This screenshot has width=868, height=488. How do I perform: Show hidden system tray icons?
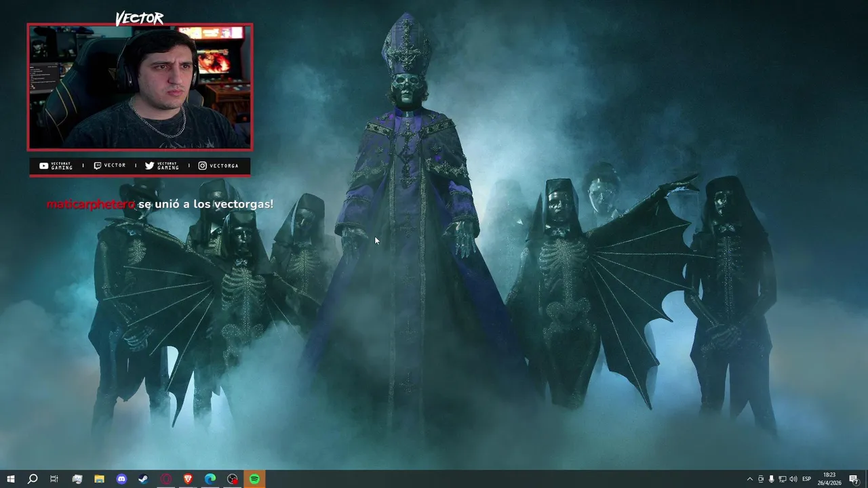pyautogui.click(x=749, y=479)
